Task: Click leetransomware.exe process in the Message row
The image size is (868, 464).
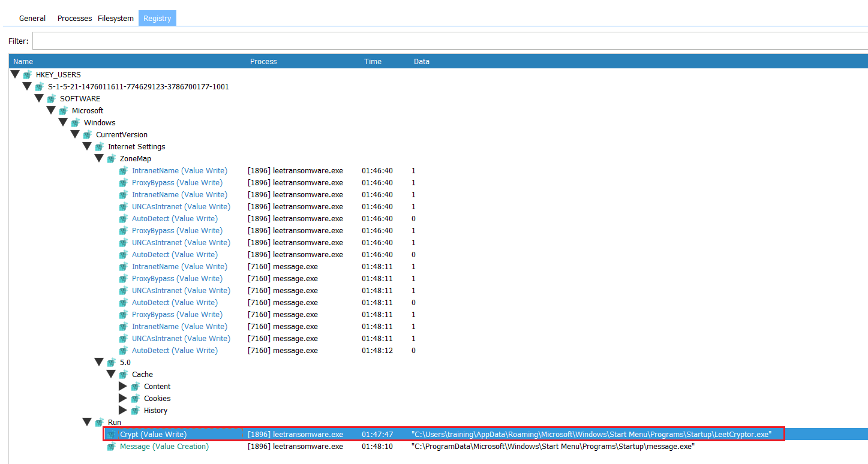Action: (295, 446)
